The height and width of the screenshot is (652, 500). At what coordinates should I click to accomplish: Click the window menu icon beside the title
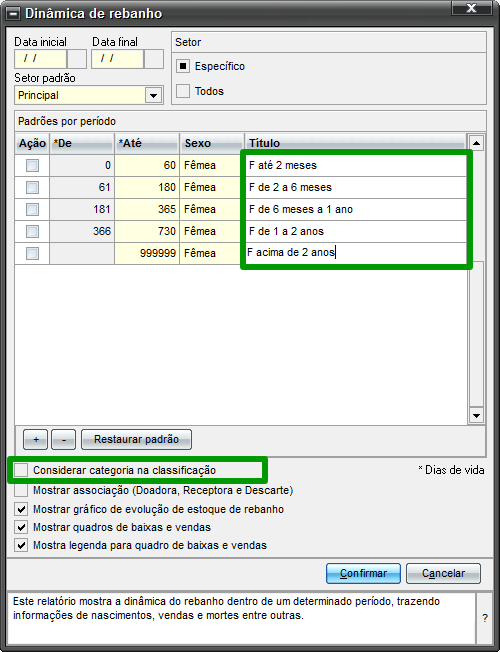(14, 14)
